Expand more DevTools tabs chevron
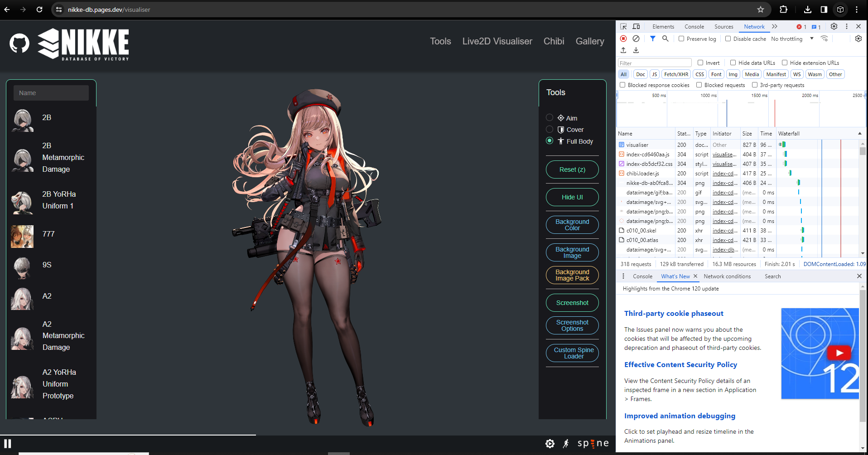The height and width of the screenshot is (455, 868). pos(775,26)
